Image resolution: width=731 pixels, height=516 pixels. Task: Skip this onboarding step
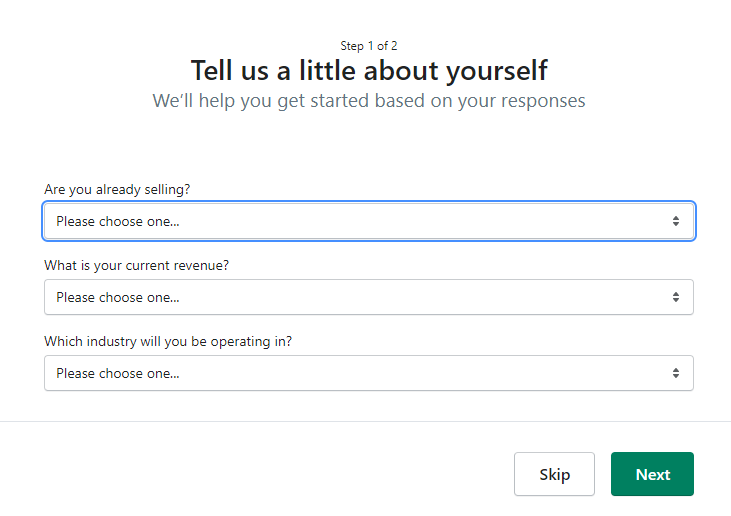[x=554, y=474]
